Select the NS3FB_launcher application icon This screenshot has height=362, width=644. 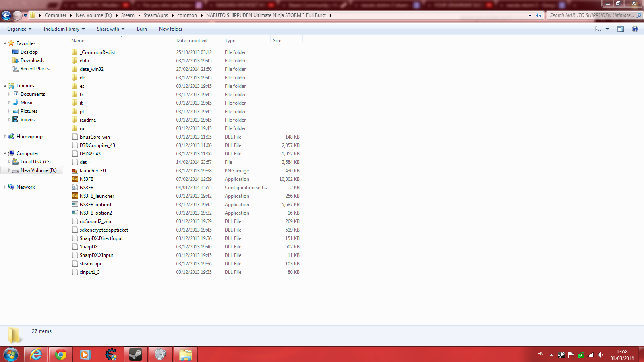pyautogui.click(x=75, y=196)
